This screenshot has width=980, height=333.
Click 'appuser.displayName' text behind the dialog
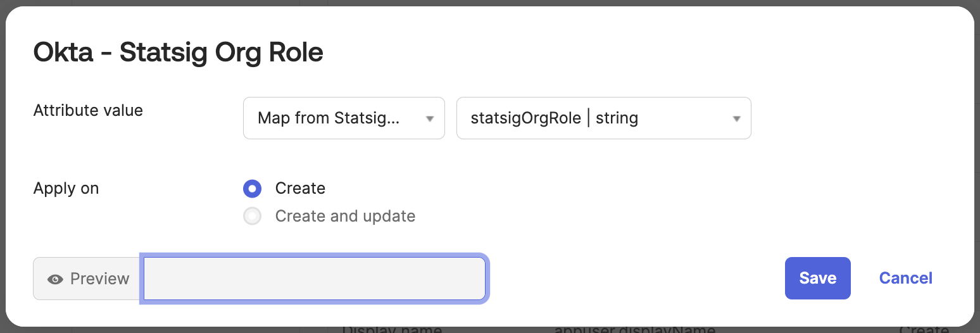pos(635,329)
